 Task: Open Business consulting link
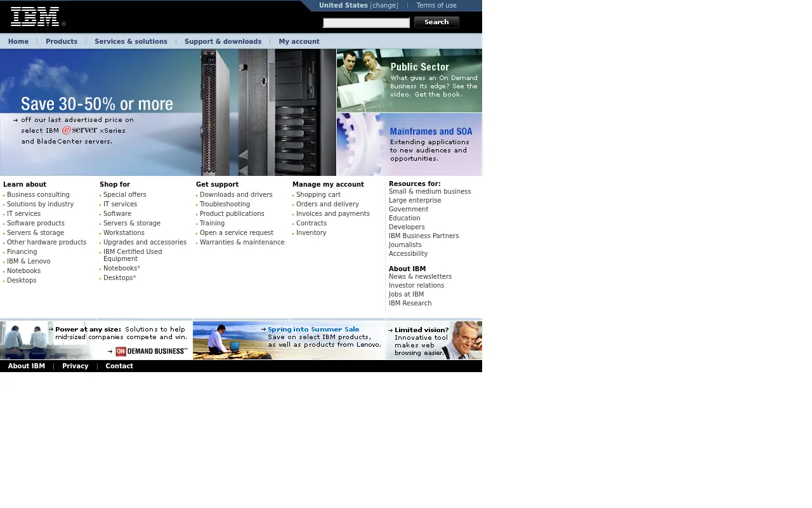pyautogui.click(x=38, y=195)
